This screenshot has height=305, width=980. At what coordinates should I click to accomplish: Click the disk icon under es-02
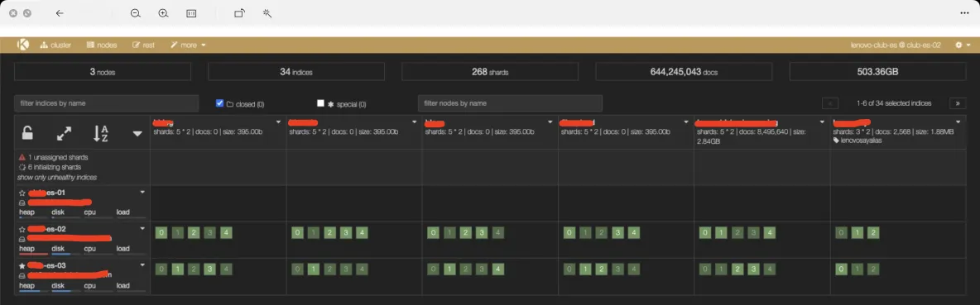coord(22,239)
